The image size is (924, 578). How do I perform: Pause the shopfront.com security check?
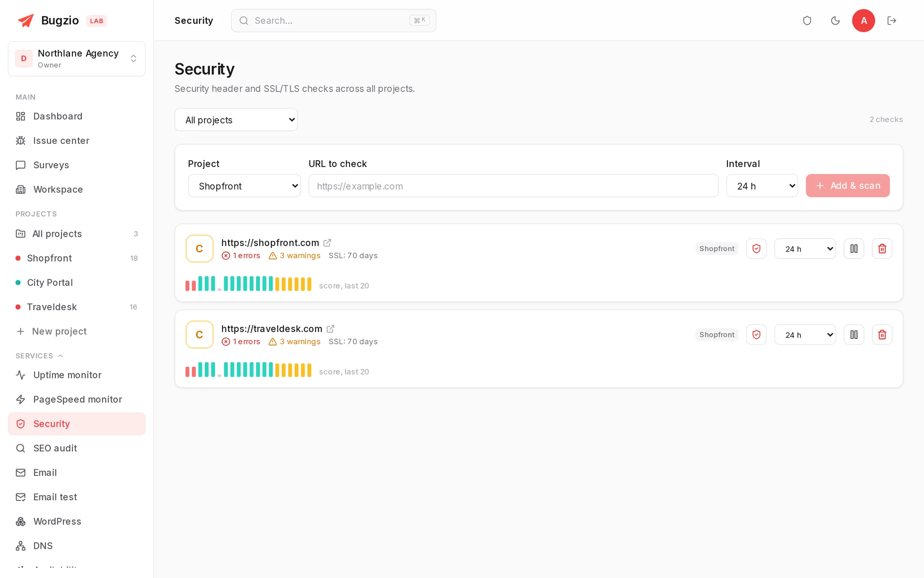pyautogui.click(x=854, y=249)
